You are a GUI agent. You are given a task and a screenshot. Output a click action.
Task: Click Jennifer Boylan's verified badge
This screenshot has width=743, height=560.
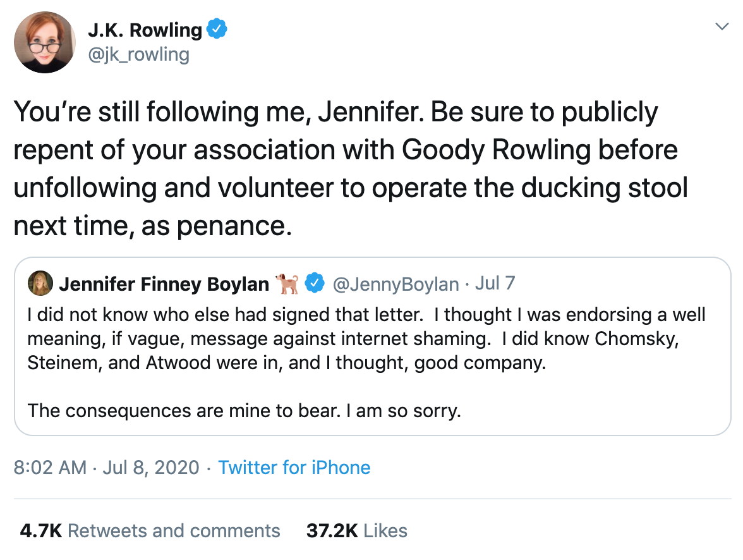tap(314, 284)
